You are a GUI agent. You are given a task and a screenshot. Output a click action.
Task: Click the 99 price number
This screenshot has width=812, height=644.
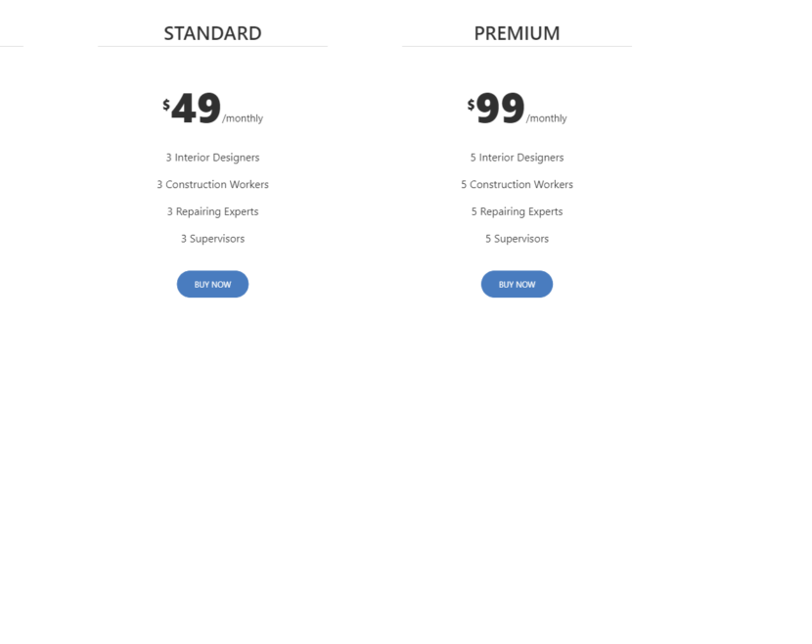click(501, 109)
